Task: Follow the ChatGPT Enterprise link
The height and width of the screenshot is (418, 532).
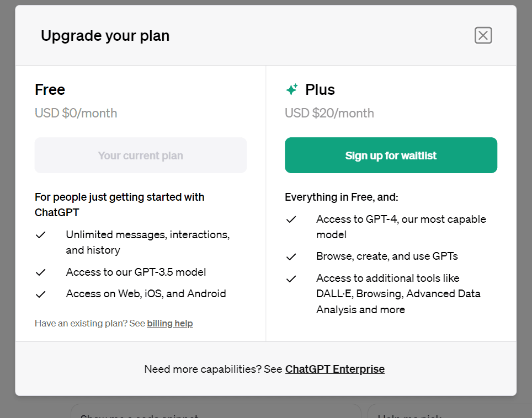Action: tap(335, 369)
